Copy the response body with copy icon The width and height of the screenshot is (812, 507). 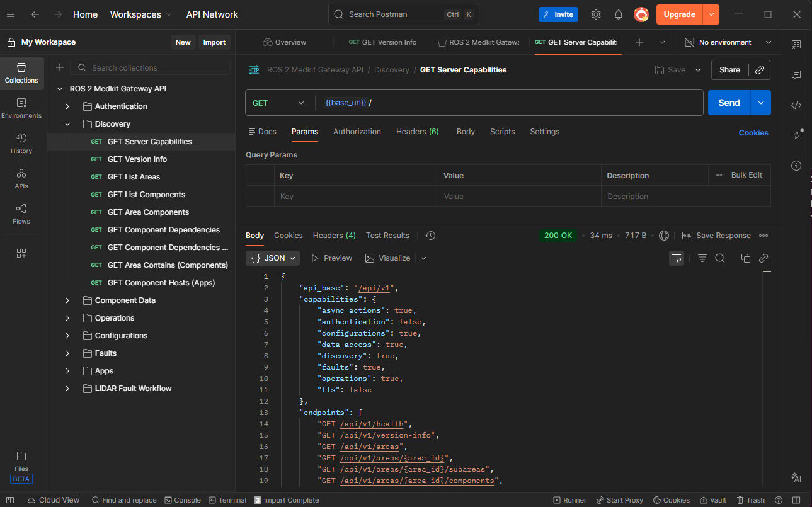745,258
